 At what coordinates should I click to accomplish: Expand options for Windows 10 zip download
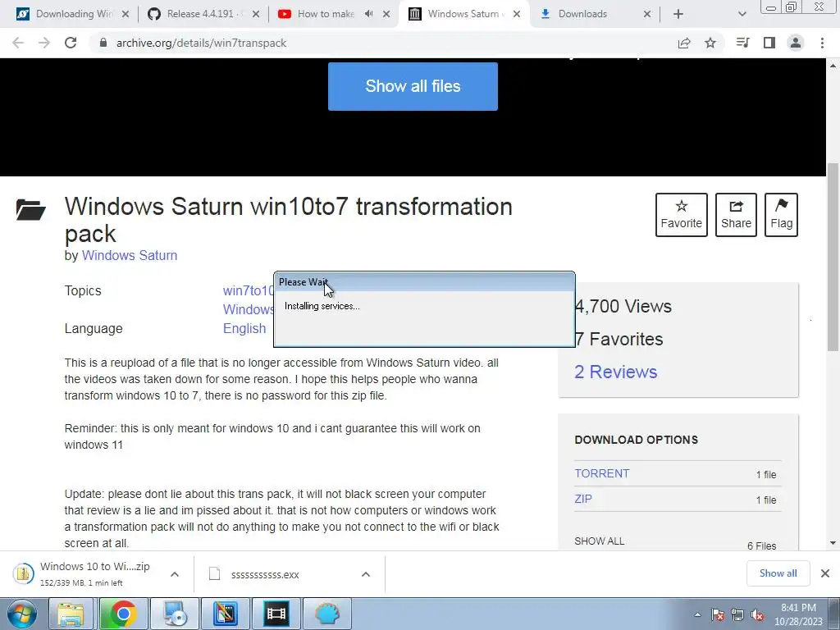click(x=175, y=574)
